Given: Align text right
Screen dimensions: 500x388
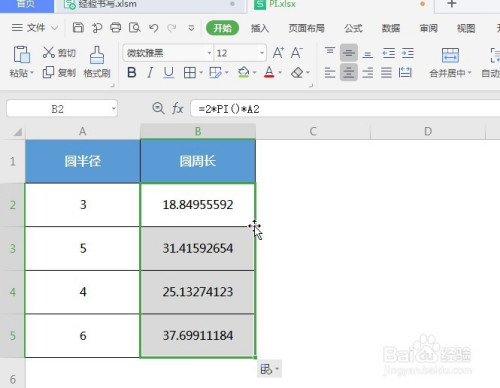Looking at the screenshot, I should [x=368, y=72].
